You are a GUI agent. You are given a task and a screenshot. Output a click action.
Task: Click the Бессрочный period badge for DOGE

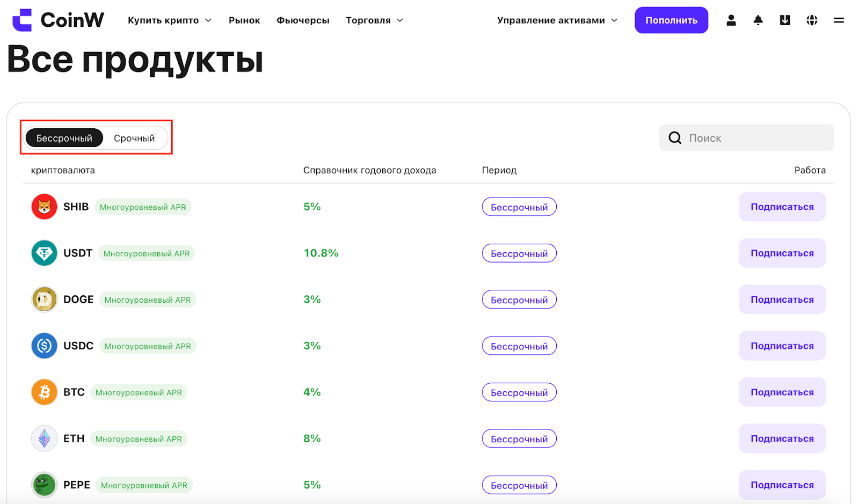[x=519, y=300]
